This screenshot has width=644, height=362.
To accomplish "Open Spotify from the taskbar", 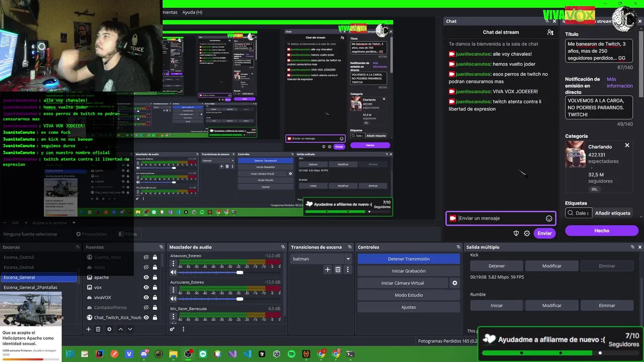I will [x=291, y=354].
